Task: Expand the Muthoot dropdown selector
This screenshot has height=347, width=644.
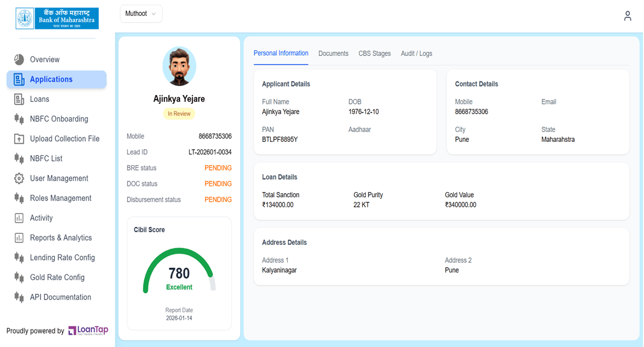Action: tap(141, 14)
